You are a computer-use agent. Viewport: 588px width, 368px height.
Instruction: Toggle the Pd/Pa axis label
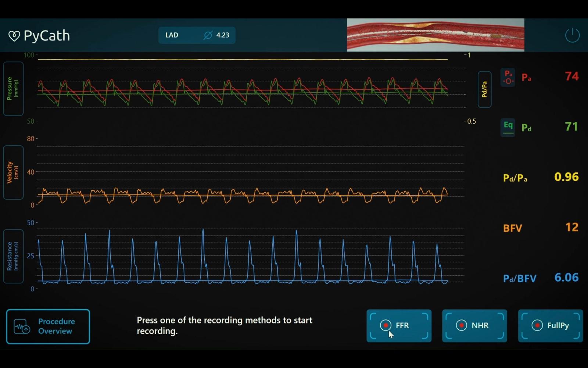tap(485, 89)
